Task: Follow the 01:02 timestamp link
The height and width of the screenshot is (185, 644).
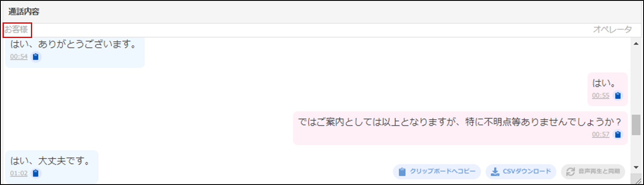Action: pos(19,173)
